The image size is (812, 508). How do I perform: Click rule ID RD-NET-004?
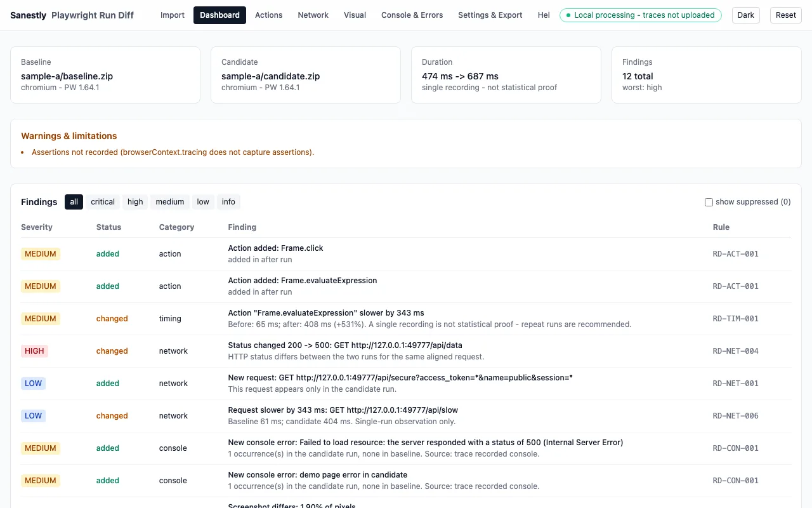(x=736, y=351)
